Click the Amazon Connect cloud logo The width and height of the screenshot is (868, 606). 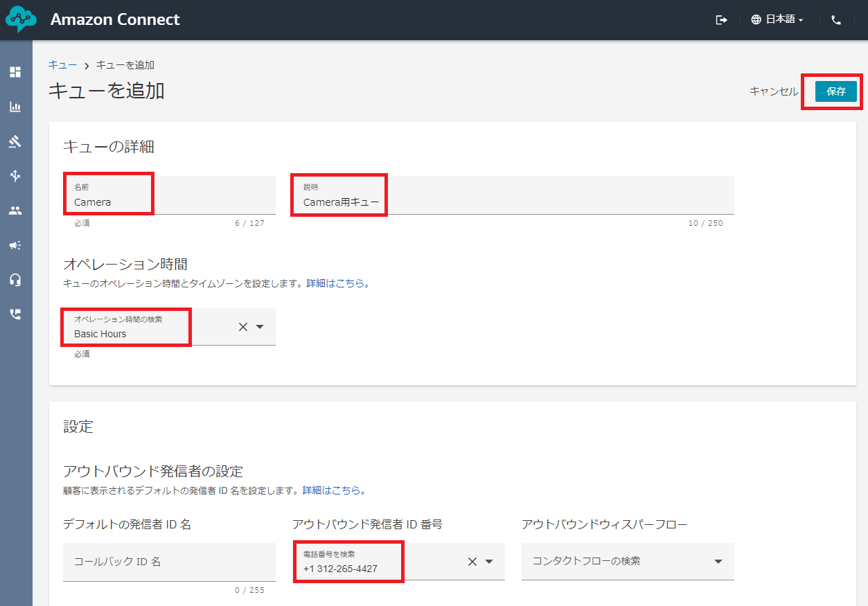pos(21,19)
